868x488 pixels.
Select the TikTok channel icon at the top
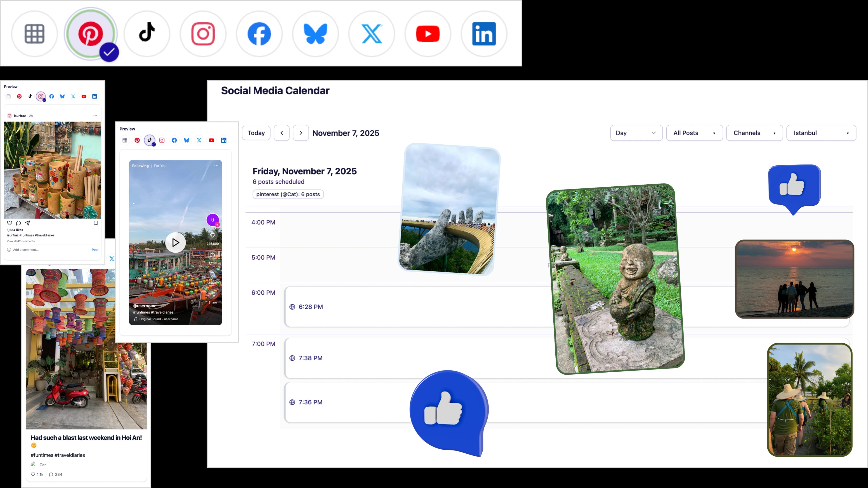(x=147, y=34)
